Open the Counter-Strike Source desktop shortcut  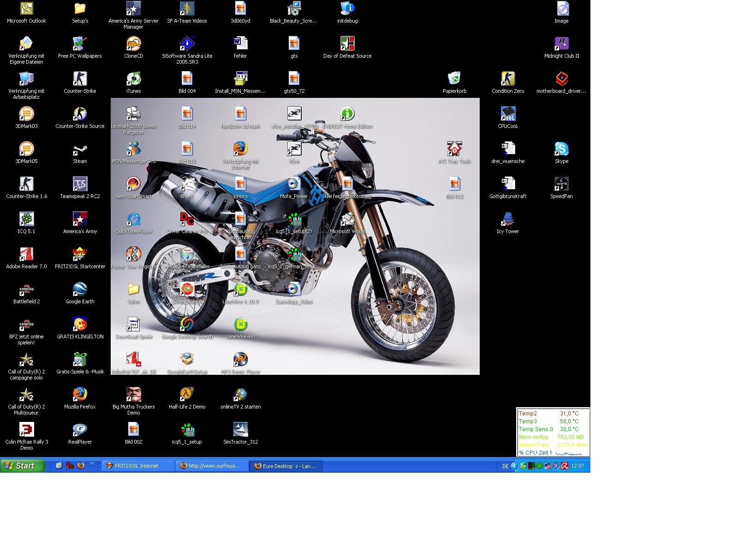tap(80, 114)
